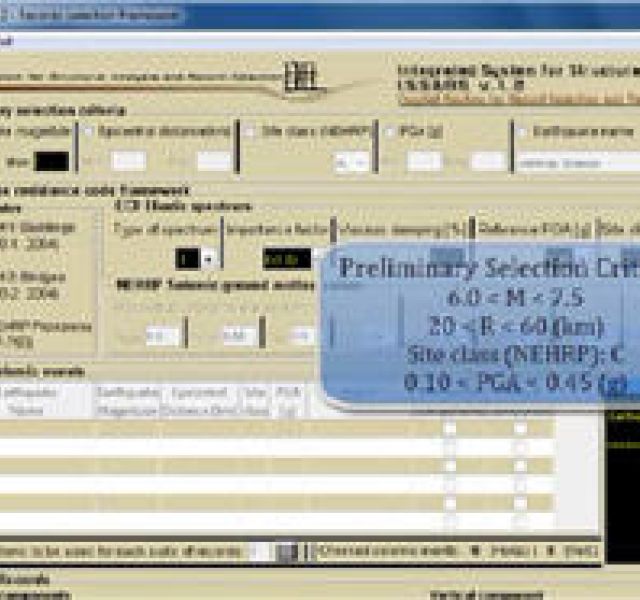
Task: Click the PGA minimum value field
Action: coord(424,162)
